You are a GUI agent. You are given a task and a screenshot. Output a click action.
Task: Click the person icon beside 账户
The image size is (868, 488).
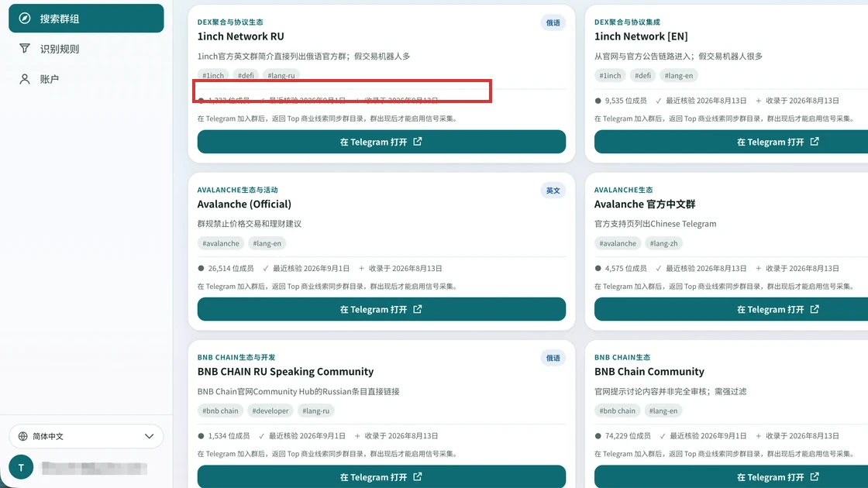(24, 79)
